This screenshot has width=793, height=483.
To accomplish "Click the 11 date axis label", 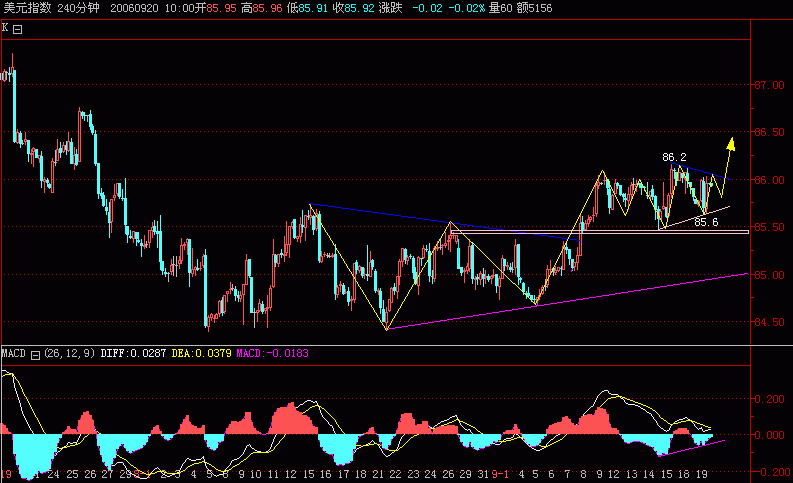I will click(x=273, y=474).
